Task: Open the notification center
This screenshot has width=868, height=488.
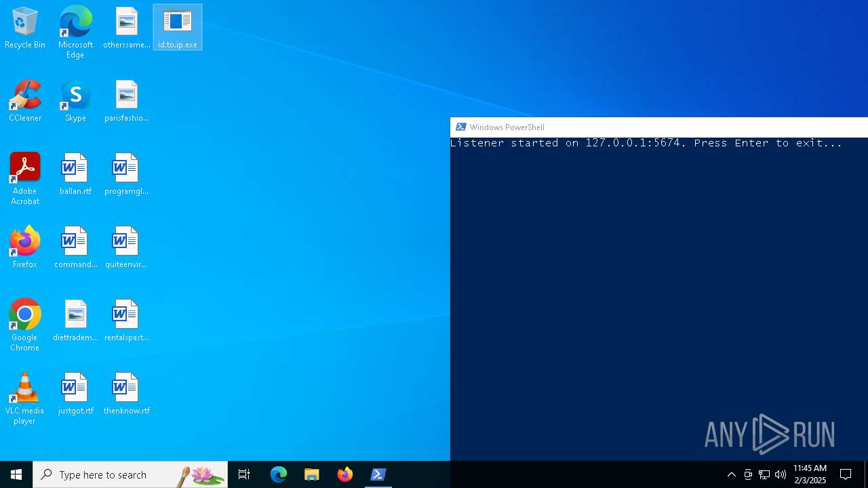Action: (x=846, y=474)
